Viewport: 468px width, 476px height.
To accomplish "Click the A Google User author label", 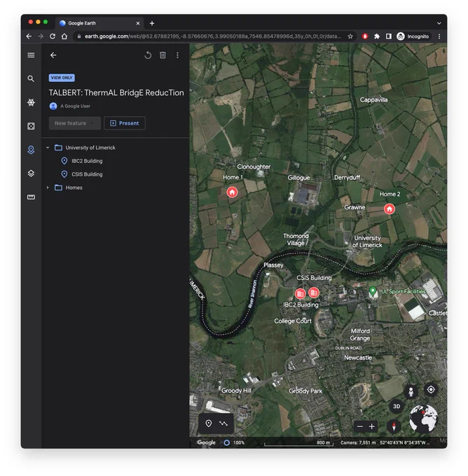I will point(75,106).
